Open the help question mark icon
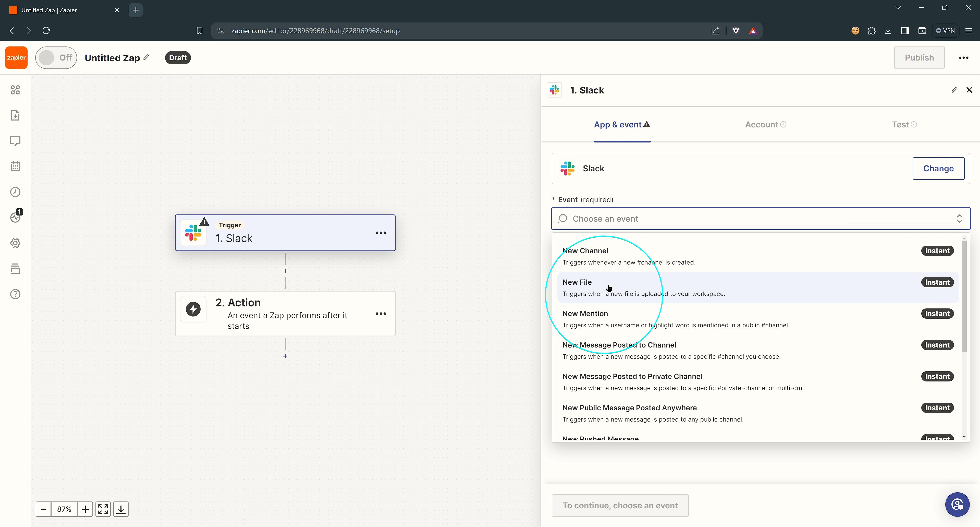The image size is (980, 527). point(15,294)
